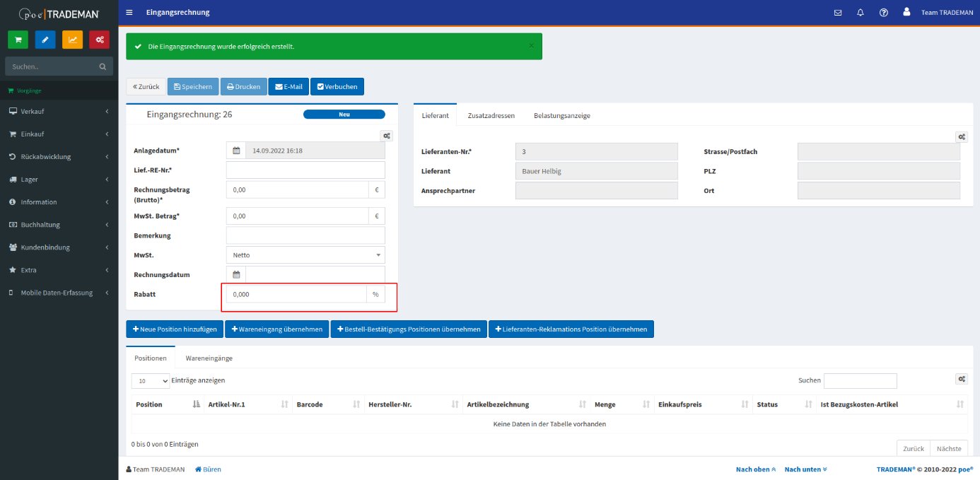Viewport: 980px width, 480px height.
Task: Open calendar picker for Rechnungsdatum
Action: (236, 275)
